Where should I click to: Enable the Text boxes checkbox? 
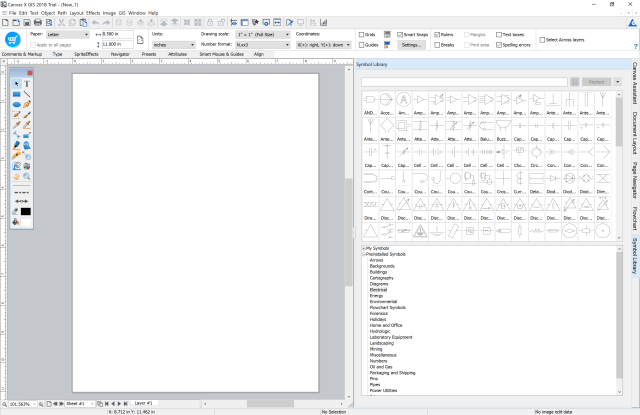coord(499,35)
